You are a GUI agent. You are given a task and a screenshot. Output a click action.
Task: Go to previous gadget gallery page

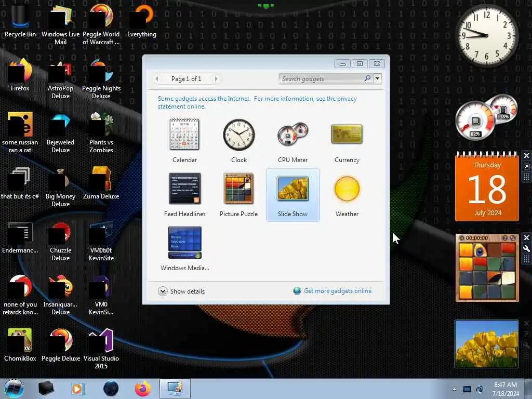point(156,79)
